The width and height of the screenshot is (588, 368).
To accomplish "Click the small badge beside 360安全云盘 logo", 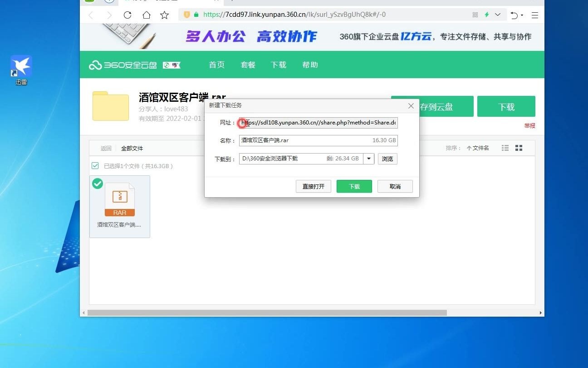I will (x=171, y=65).
